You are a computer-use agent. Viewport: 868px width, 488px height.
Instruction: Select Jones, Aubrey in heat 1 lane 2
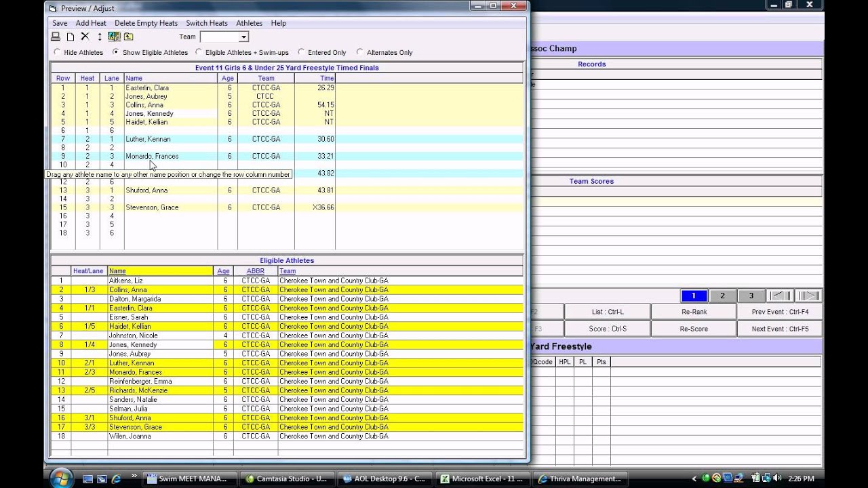point(146,96)
